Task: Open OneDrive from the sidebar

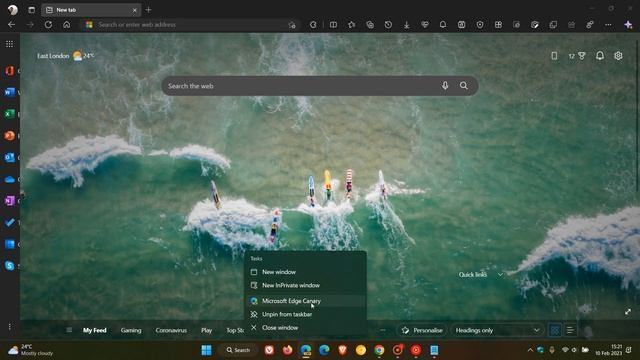Action: pyautogui.click(x=9, y=179)
